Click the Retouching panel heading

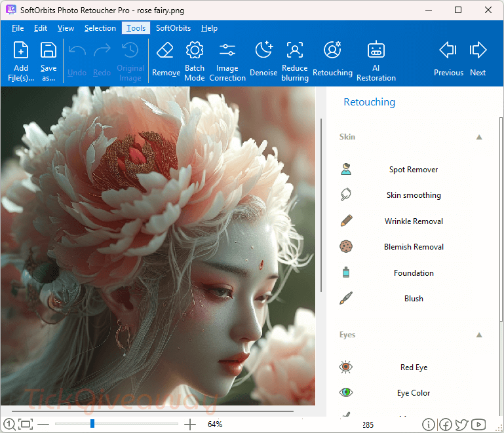(370, 102)
